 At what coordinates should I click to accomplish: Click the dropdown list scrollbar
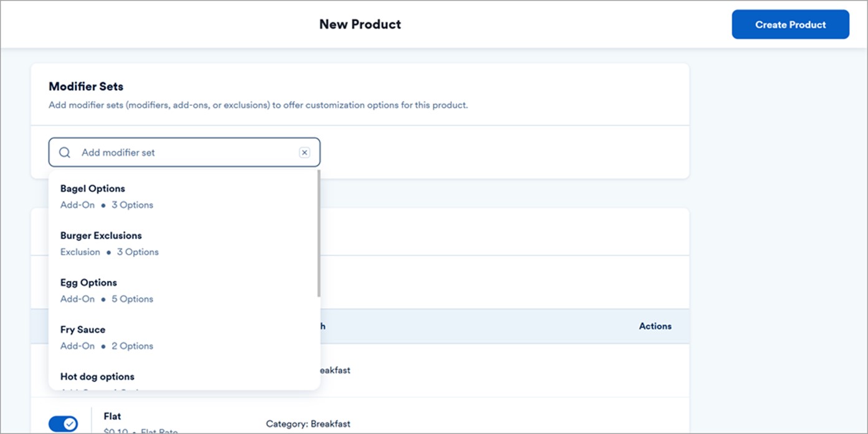tap(319, 233)
